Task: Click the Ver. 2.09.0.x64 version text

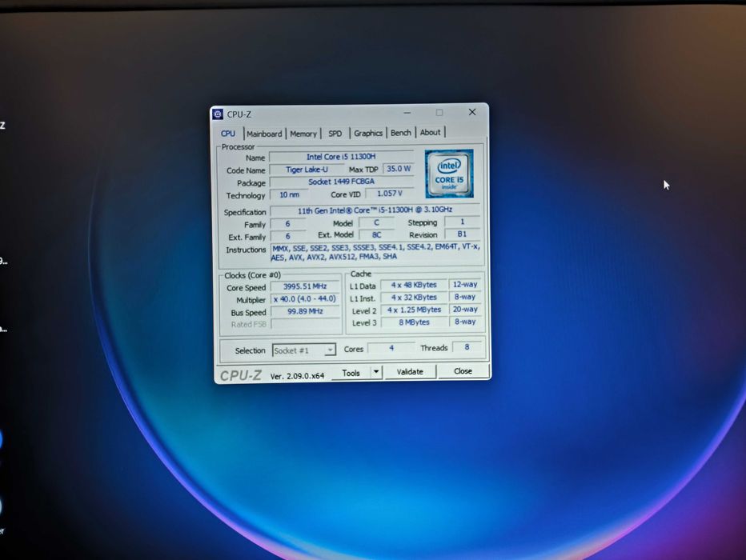Action: point(297,376)
